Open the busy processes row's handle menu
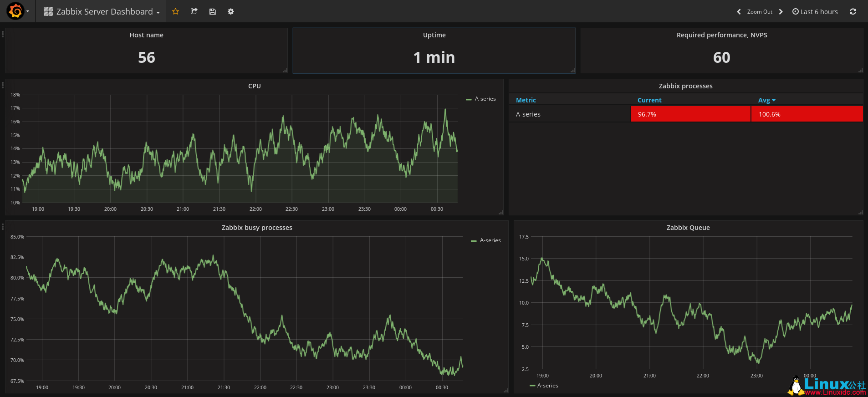The image size is (868, 397). tap(3, 226)
